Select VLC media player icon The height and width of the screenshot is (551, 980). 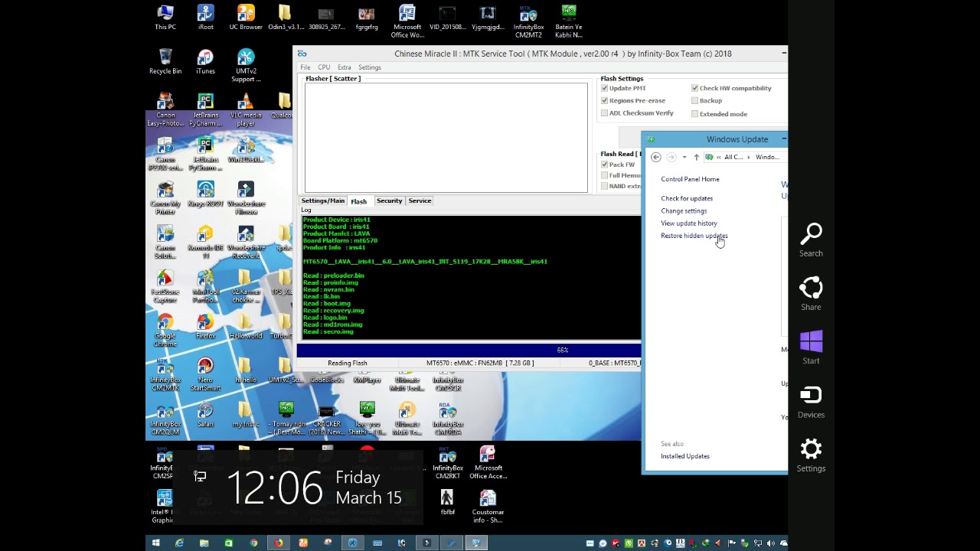coord(246,110)
